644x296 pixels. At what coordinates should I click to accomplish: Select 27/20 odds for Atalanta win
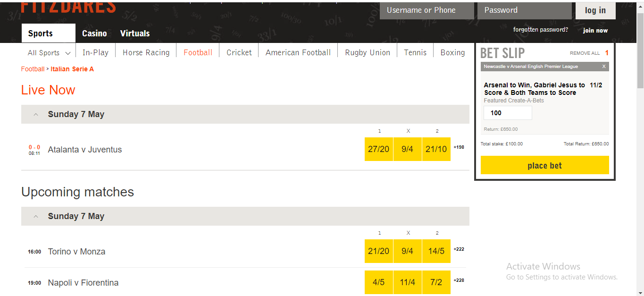(x=379, y=149)
